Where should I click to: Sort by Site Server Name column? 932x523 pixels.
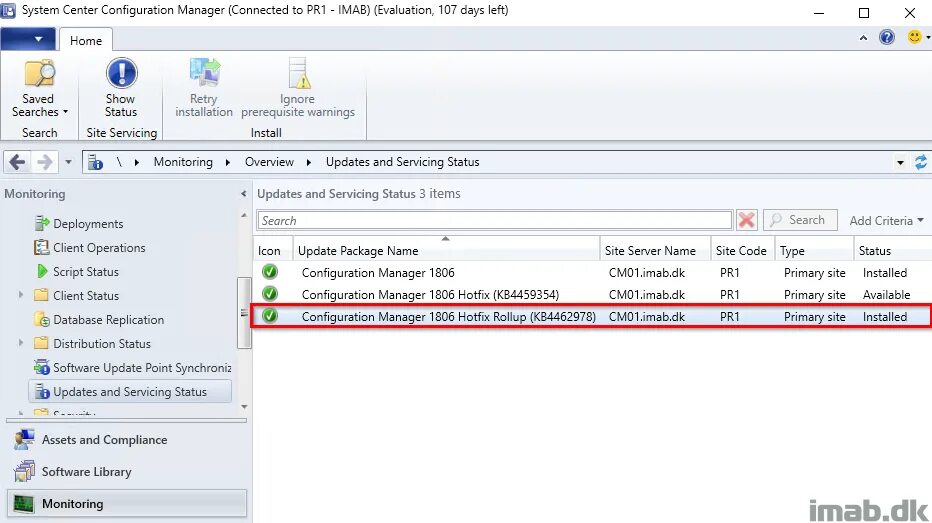click(655, 251)
